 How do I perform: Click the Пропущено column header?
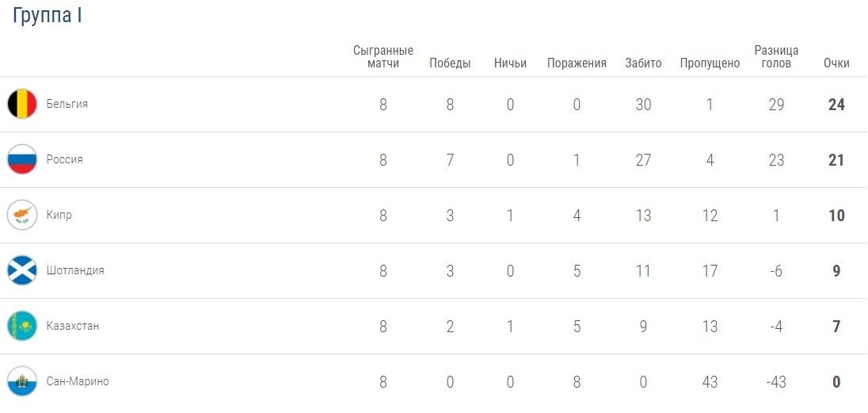pyautogui.click(x=710, y=63)
